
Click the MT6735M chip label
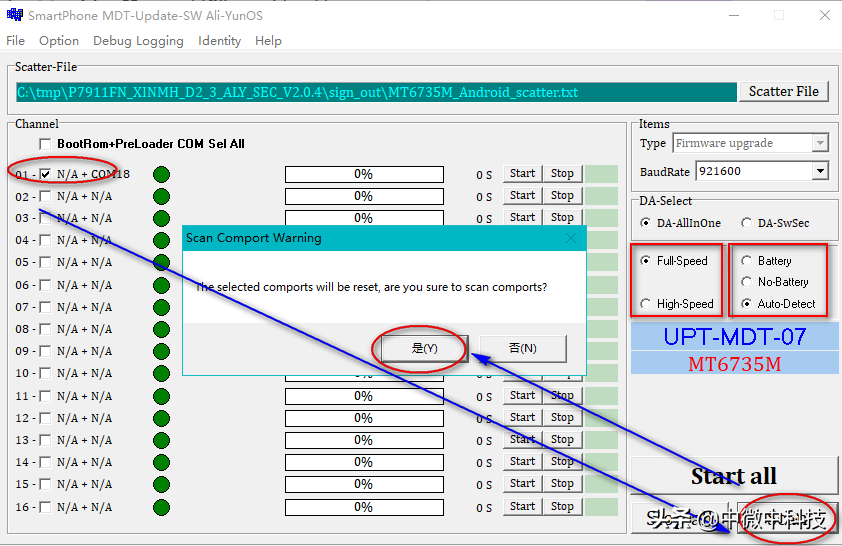(x=735, y=364)
